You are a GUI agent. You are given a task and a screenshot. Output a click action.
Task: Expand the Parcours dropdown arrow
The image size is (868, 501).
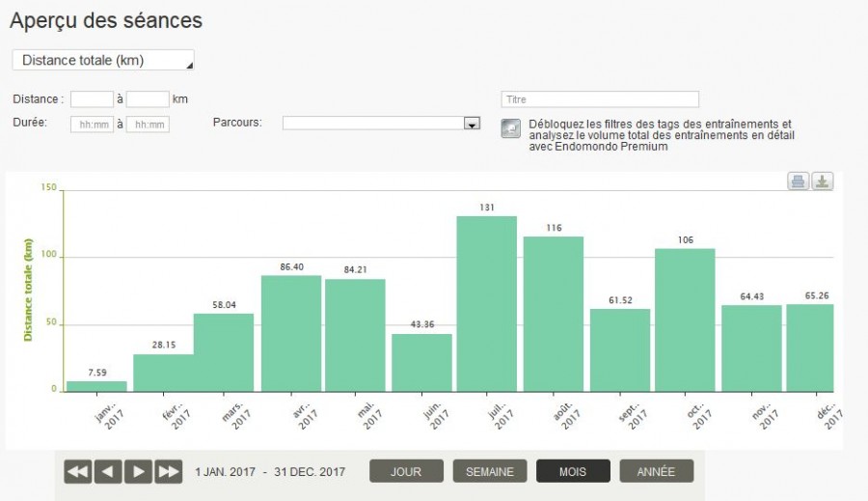click(472, 124)
